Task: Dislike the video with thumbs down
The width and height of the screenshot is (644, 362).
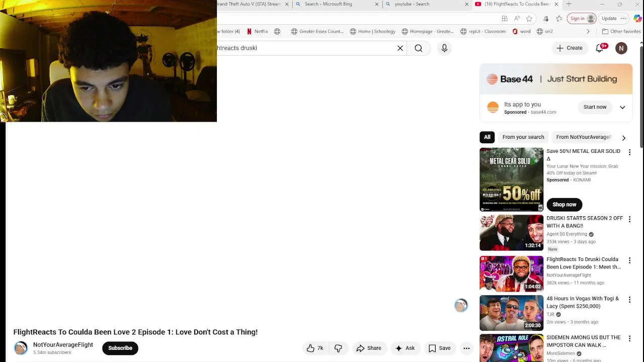Action: [x=338, y=348]
